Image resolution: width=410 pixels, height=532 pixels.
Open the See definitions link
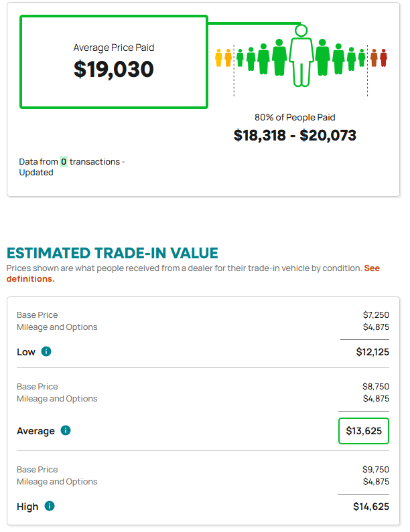click(193, 274)
